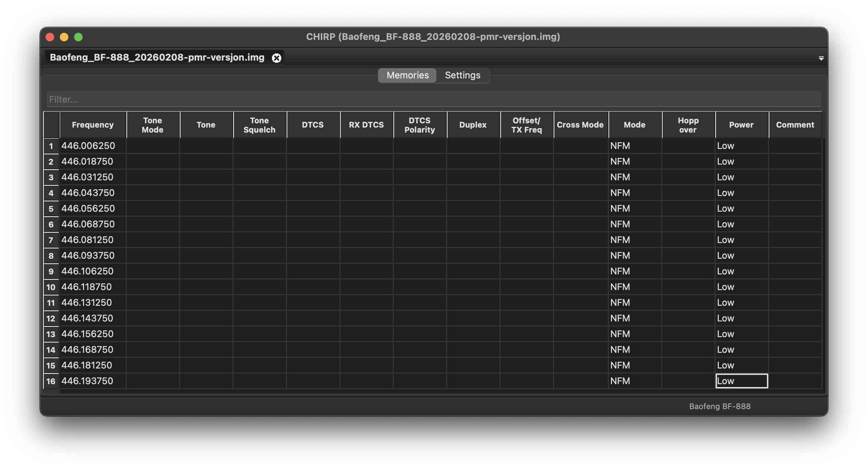This screenshot has height=469, width=868.
Task: Click the Duplex cell in row 3
Action: (473, 177)
